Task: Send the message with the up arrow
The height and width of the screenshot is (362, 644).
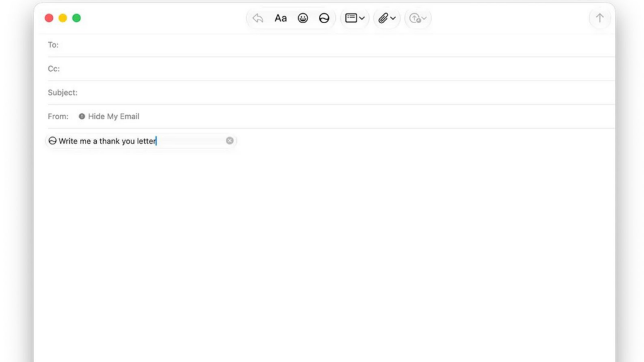Action: point(599,18)
